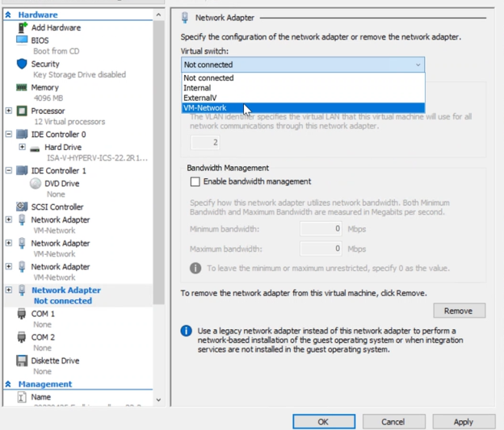Select the Add Hardware tree item
Screen dimensions: 504x430
56,27
